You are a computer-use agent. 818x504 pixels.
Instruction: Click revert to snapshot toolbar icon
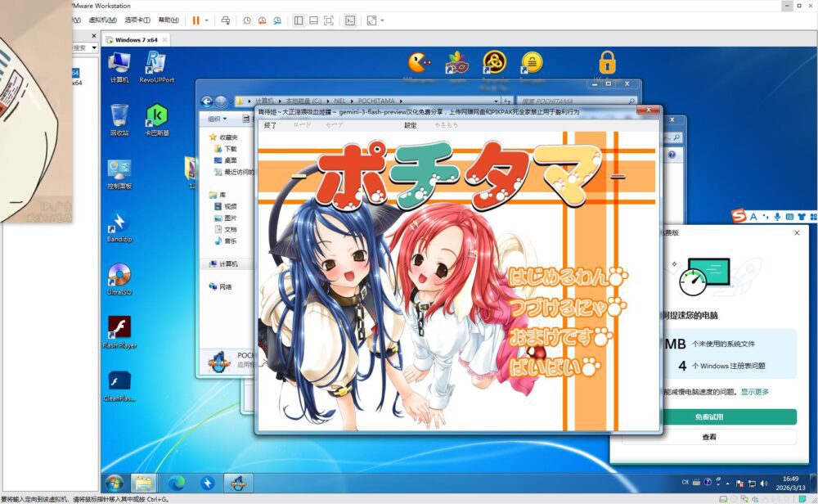(262, 20)
